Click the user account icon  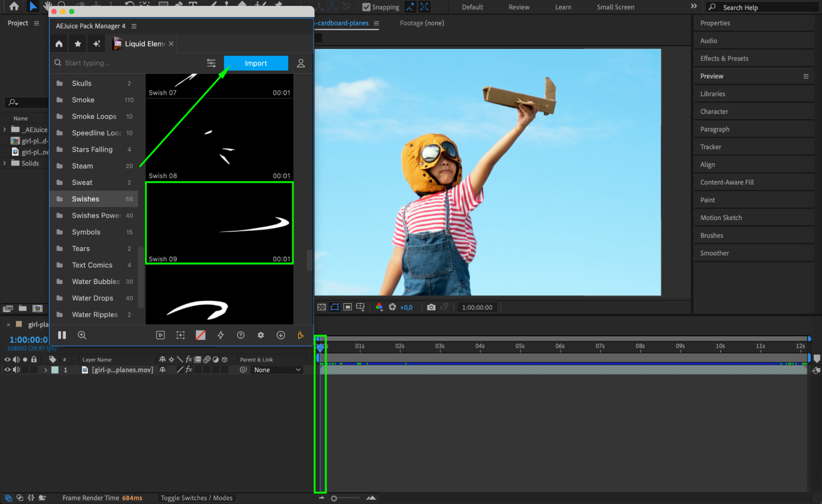[301, 63]
